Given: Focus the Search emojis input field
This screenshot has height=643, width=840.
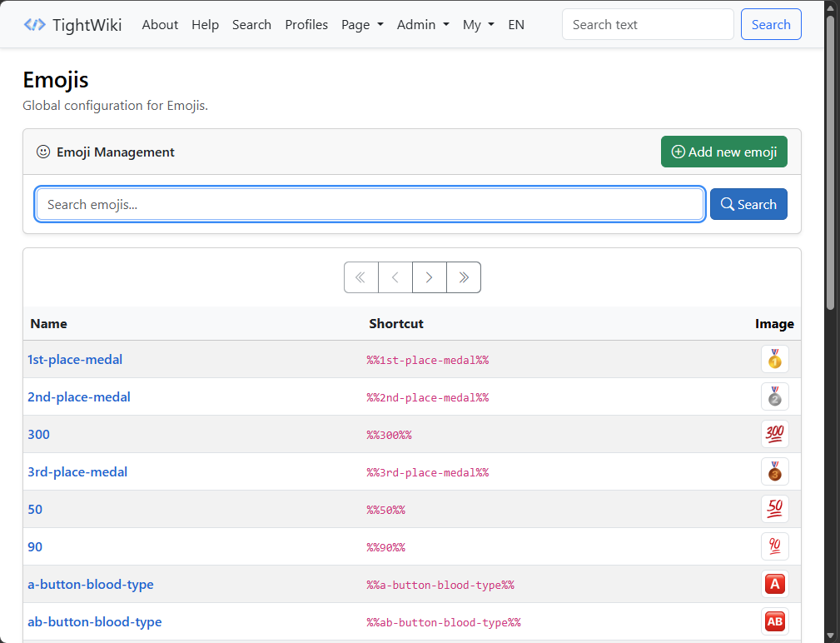Looking at the screenshot, I should coord(370,204).
